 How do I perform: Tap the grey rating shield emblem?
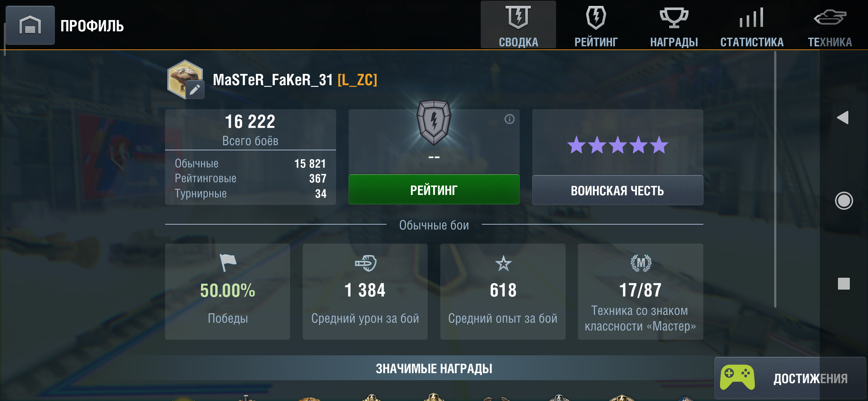tap(434, 122)
